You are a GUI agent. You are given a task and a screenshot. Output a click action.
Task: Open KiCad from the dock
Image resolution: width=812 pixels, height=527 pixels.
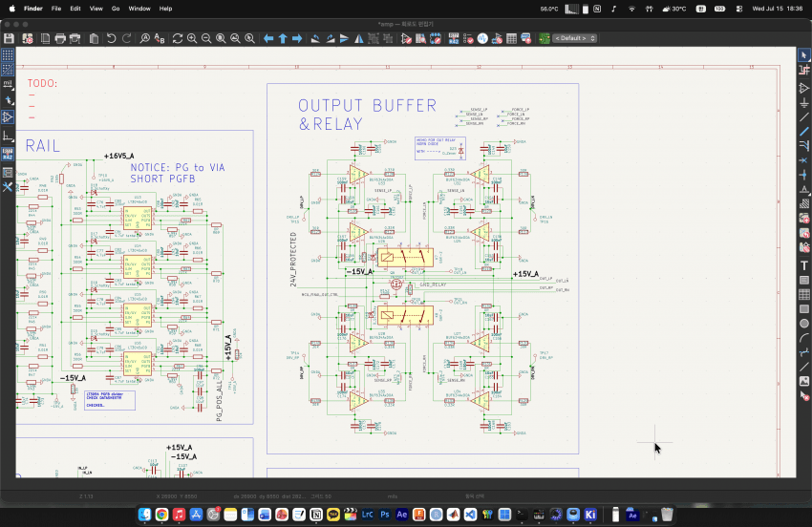pos(589,514)
